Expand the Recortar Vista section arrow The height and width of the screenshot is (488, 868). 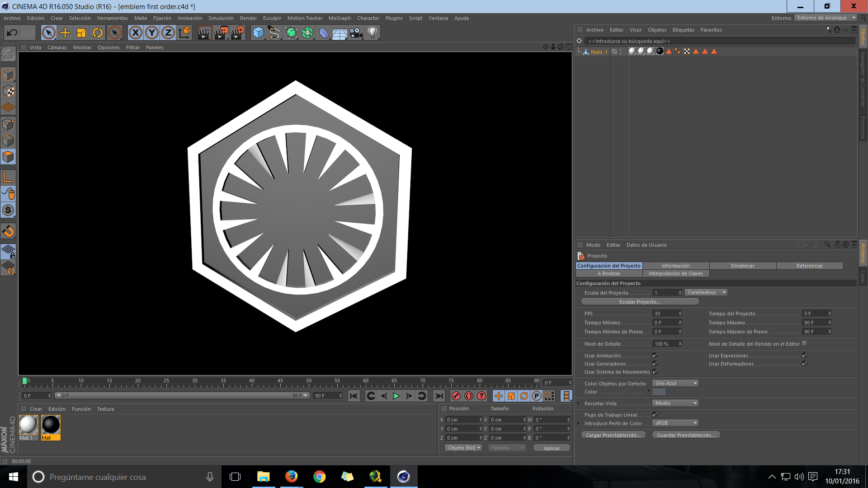[x=579, y=404]
